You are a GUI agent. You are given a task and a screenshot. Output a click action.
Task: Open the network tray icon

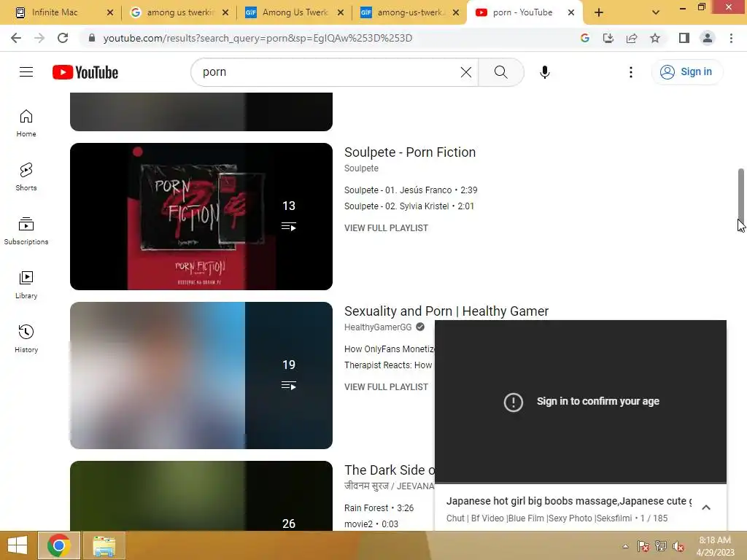(661, 546)
